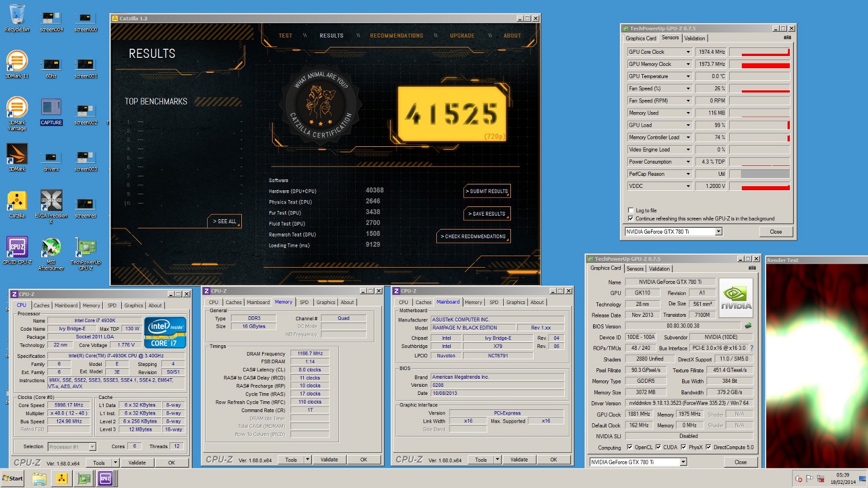Expand the GPU Temperature sensor dropdown

click(x=688, y=76)
